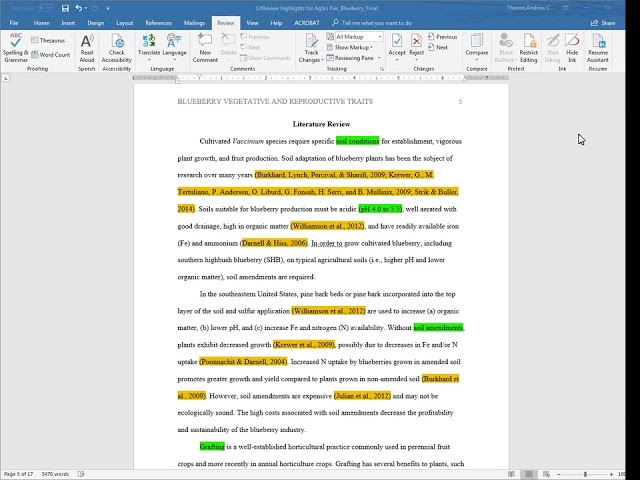Click the zoom in plus button
This screenshot has height=480, width=640.
(611, 474)
